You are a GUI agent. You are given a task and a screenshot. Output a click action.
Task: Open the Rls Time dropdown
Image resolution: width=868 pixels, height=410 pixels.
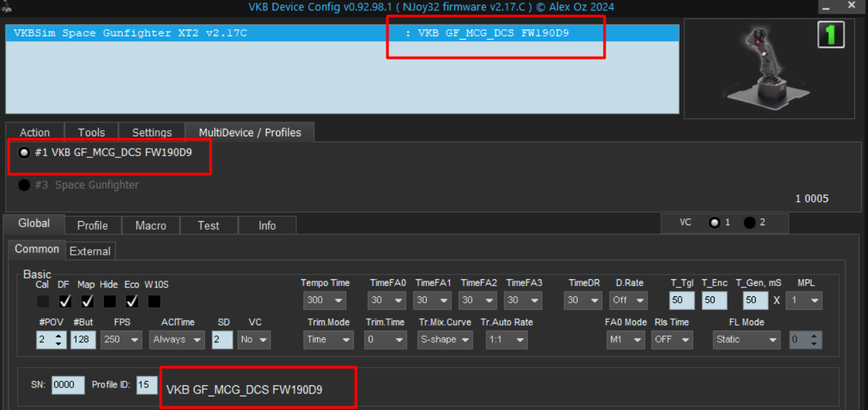pos(672,339)
